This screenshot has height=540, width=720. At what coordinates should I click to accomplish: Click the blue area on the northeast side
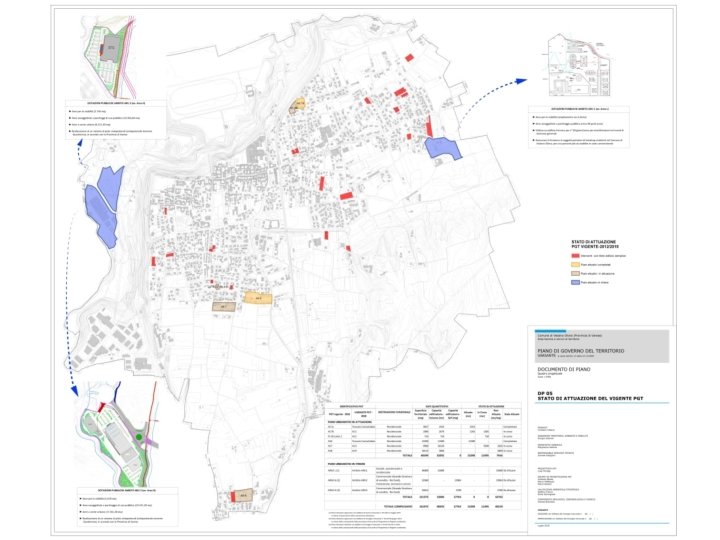tap(443, 148)
